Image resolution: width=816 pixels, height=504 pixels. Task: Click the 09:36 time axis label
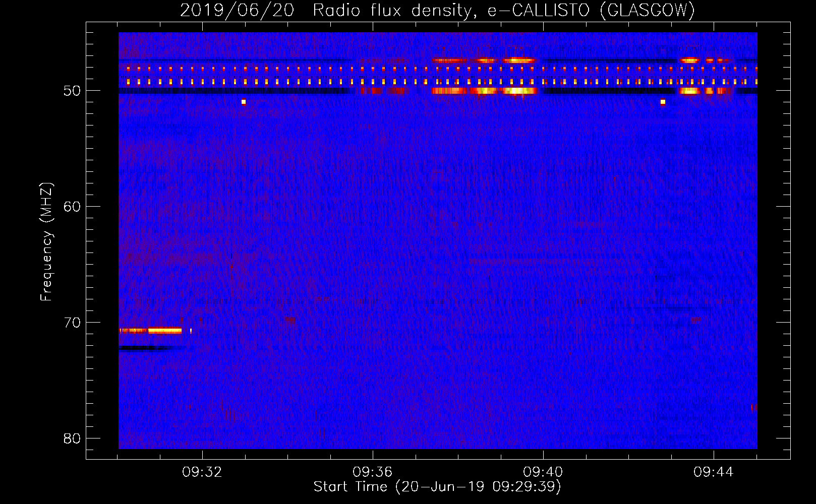click(373, 472)
